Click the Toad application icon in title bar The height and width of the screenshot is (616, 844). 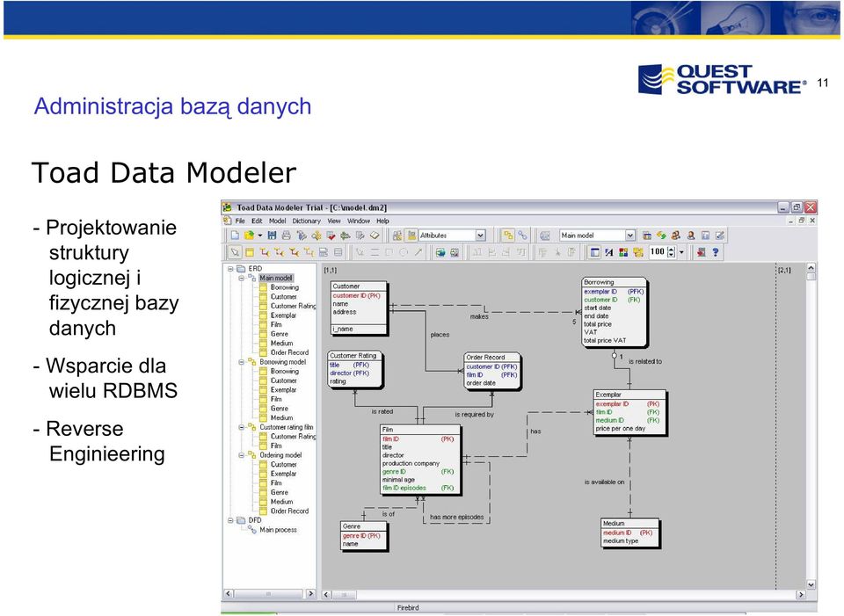click(x=228, y=207)
